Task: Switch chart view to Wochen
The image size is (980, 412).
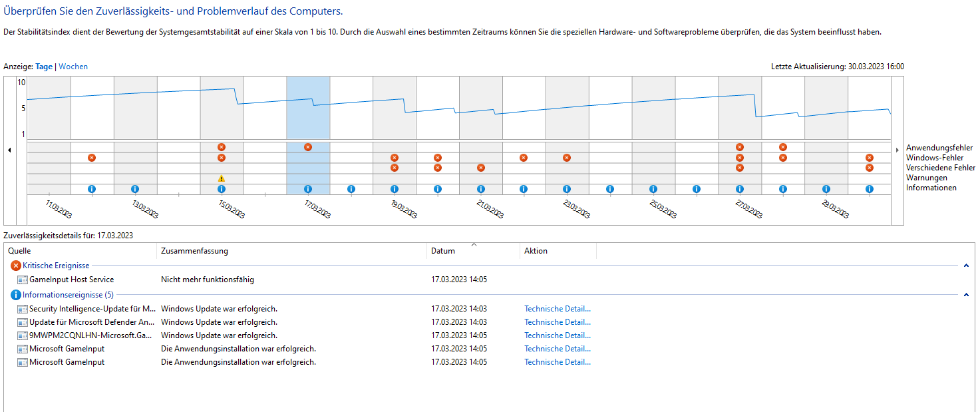Action: pos(73,67)
